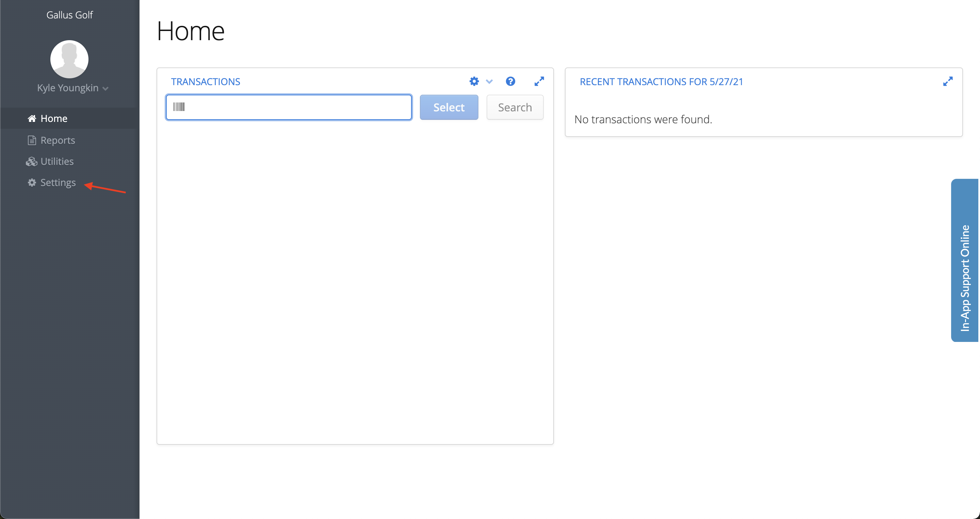Open the Reports menu item

pyautogui.click(x=58, y=140)
